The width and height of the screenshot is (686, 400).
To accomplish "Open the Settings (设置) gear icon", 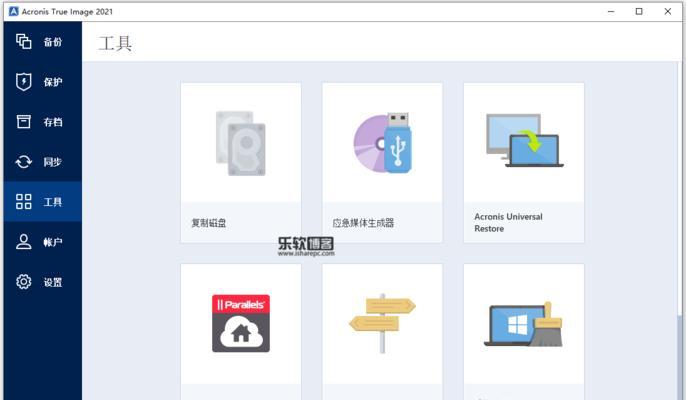I will (x=24, y=281).
